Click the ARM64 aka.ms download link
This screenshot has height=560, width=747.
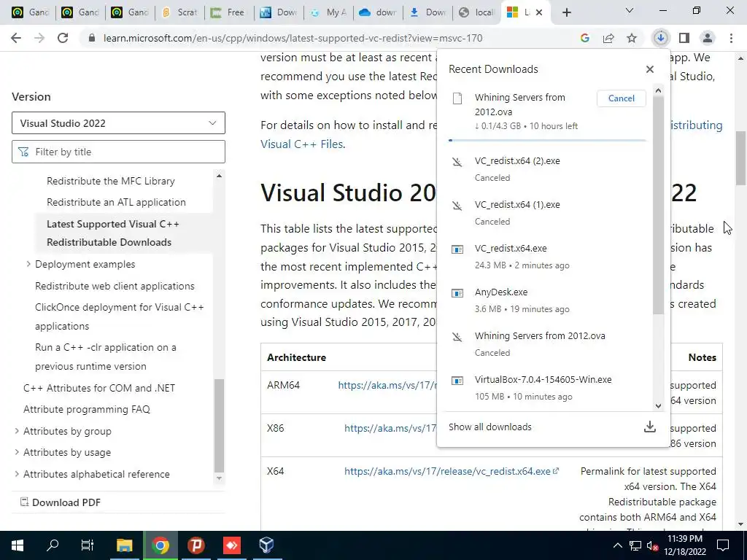coord(387,385)
